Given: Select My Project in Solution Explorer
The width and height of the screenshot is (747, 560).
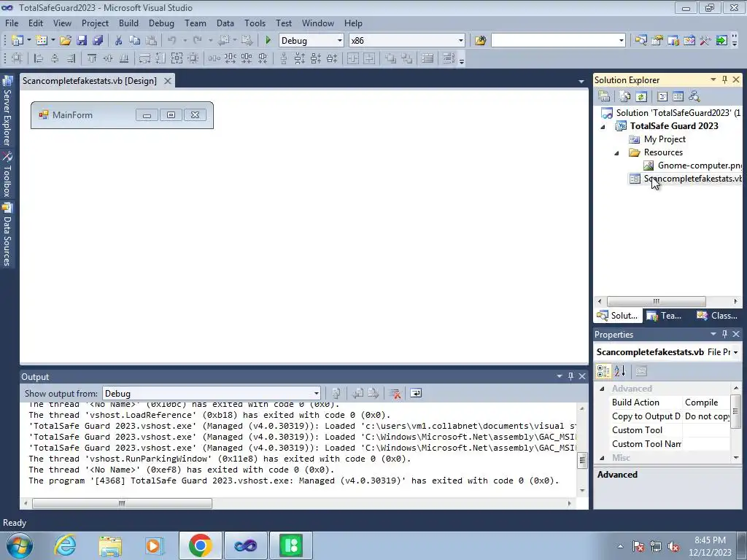Looking at the screenshot, I should [665, 139].
